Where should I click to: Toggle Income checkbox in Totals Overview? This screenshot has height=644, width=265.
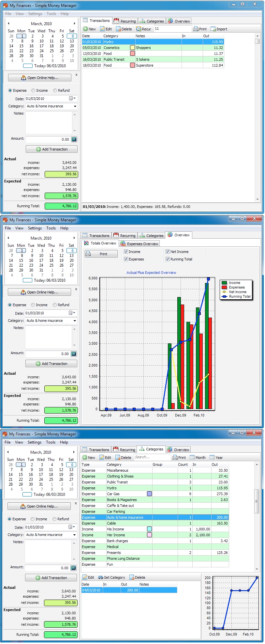(x=126, y=252)
